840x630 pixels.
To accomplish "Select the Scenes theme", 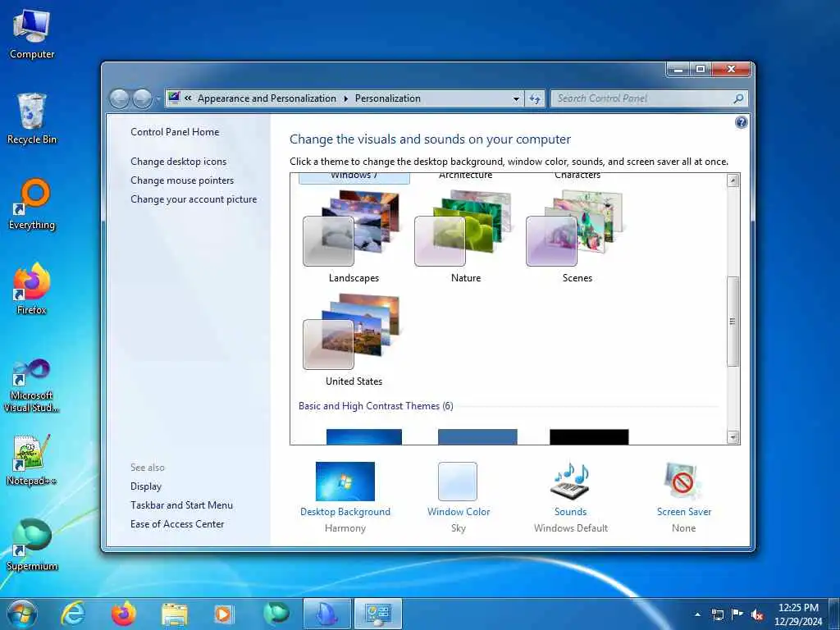I will pos(577,238).
